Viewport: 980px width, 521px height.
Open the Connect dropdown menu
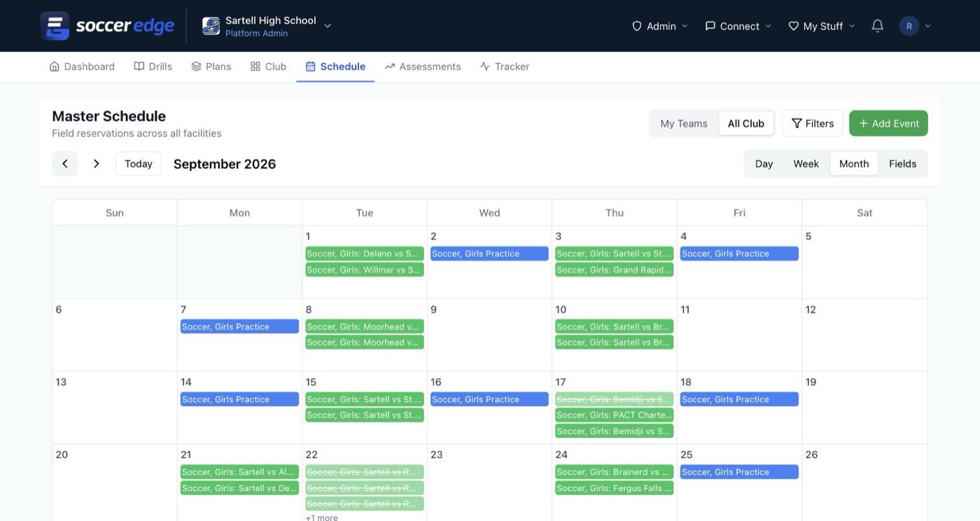click(738, 26)
